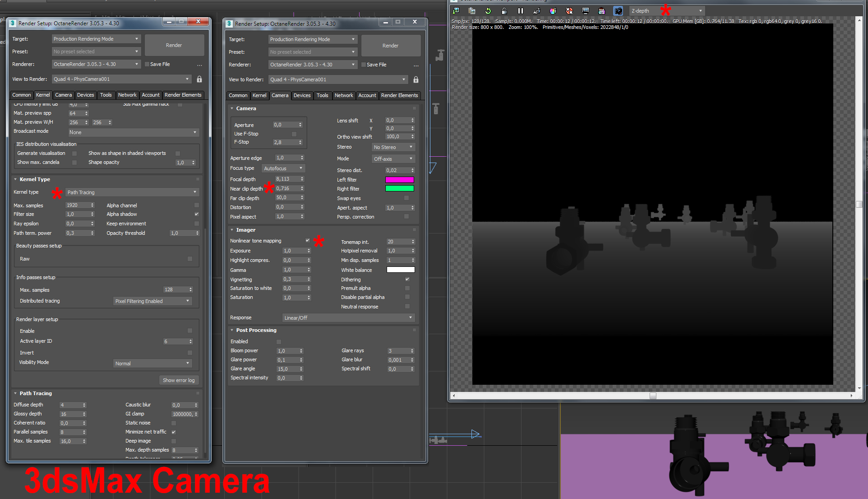The width and height of the screenshot is (868, 499).
Task: Toggle Minimize net traffic checkbox
Action: coord(174,432)
